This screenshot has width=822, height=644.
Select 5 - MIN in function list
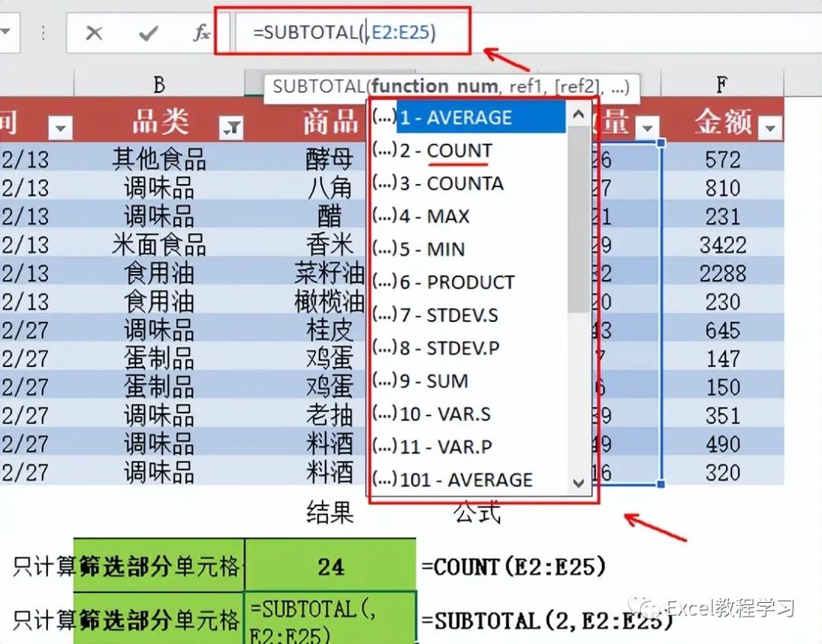[x=469, y=249]
